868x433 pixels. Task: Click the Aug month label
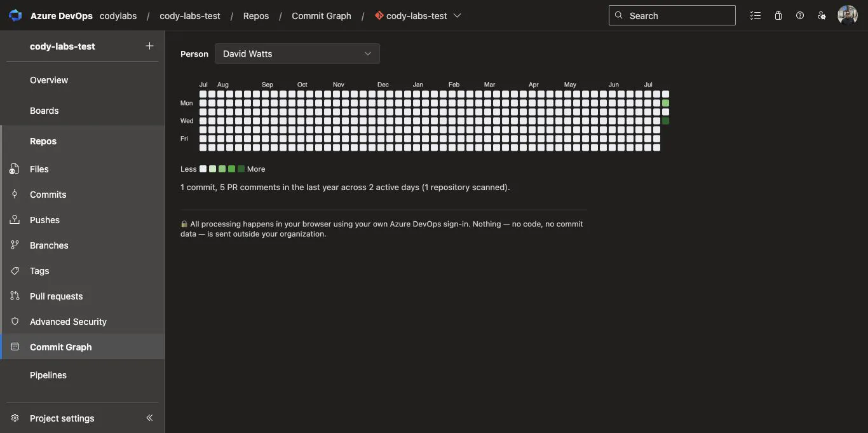(x=222, y=85)
